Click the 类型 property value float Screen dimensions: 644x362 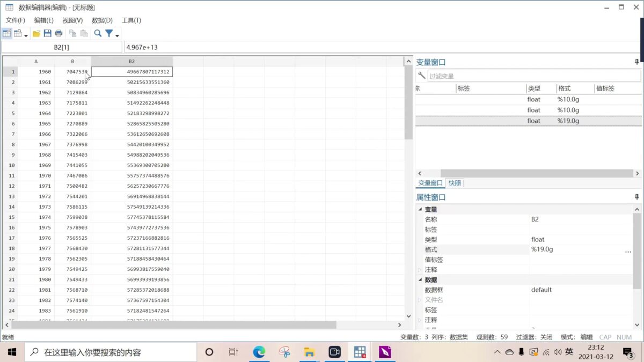click(538, 240)
